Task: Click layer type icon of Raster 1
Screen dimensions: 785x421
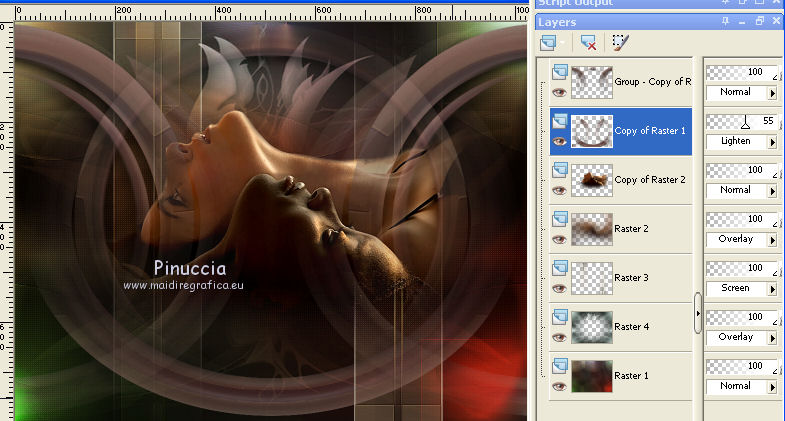Action: tap(560, 366)
